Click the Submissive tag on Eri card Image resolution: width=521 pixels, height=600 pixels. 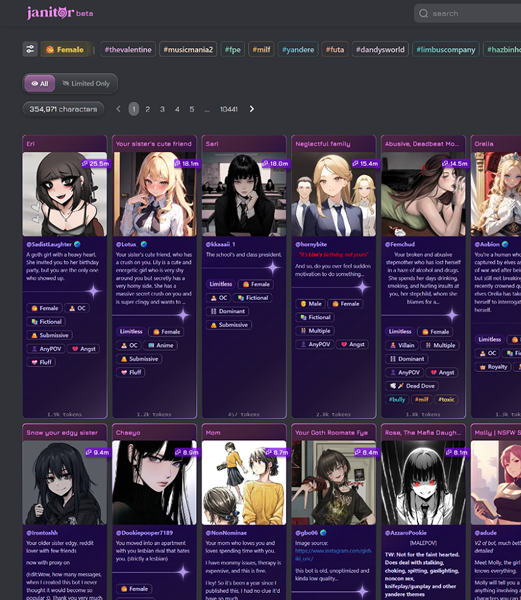coord(50,335)
